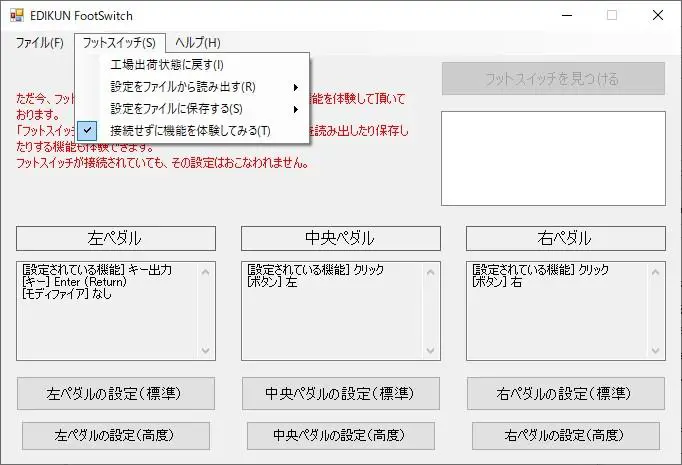Click the checkmark beside 接続せずに機能を体験してみる
Viewport: 682px width, 465px height.
click(x=87, y=130)
